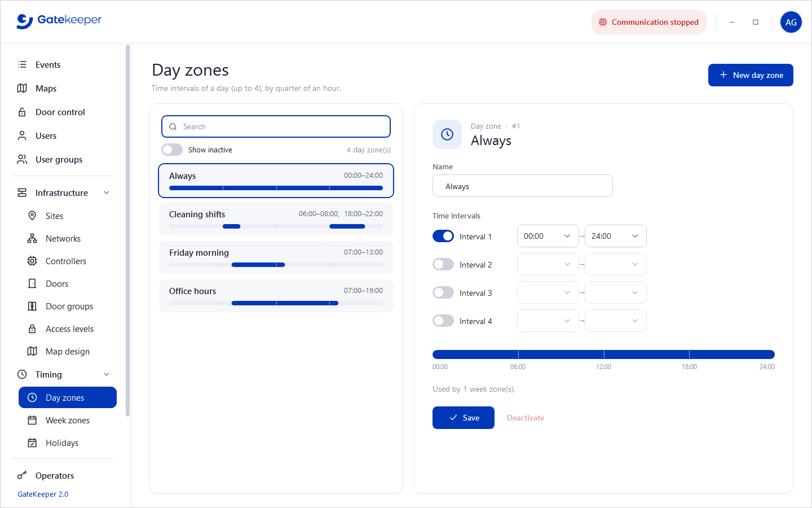Collapse the Timing section
812x508 pixels.
(x=107, y=374)
